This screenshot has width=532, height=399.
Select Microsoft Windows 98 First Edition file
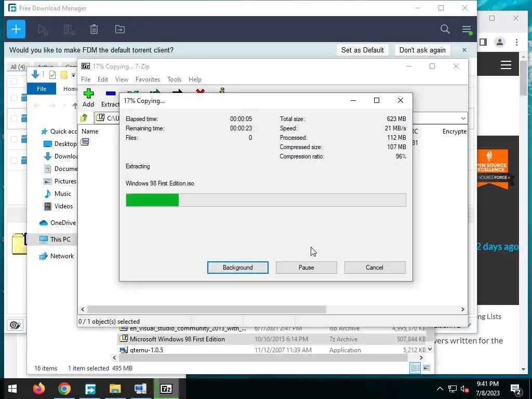click(x=271, y=339)
